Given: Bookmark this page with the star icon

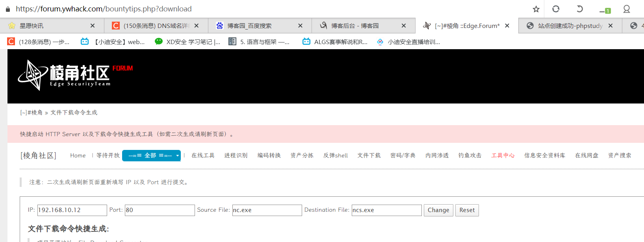Looking at the screenshot, I should 536,9.
